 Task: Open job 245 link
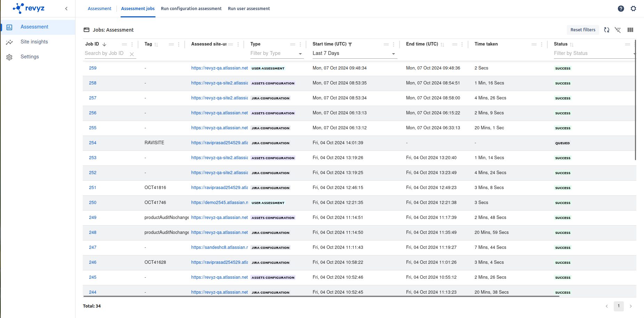[92, 277]
